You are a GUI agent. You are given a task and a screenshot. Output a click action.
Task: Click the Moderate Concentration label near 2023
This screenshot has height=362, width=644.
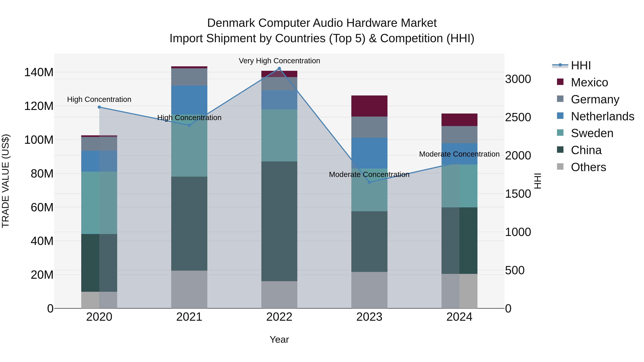[x=369, y=174]
